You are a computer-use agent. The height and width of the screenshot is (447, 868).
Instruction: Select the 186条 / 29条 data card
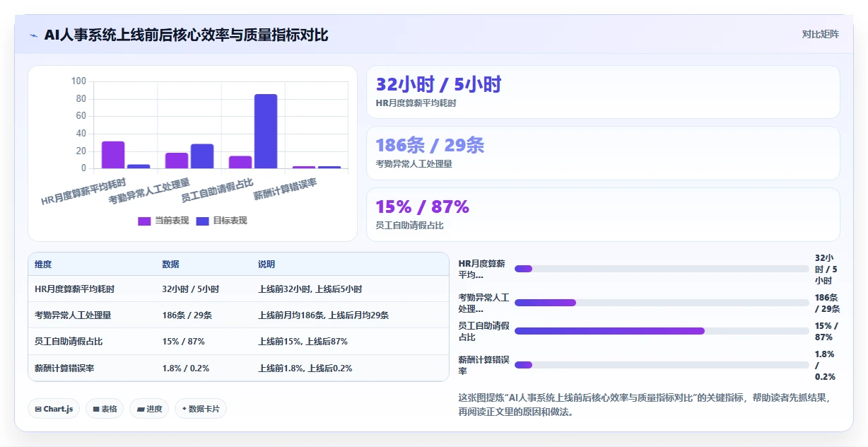point(603,153)
